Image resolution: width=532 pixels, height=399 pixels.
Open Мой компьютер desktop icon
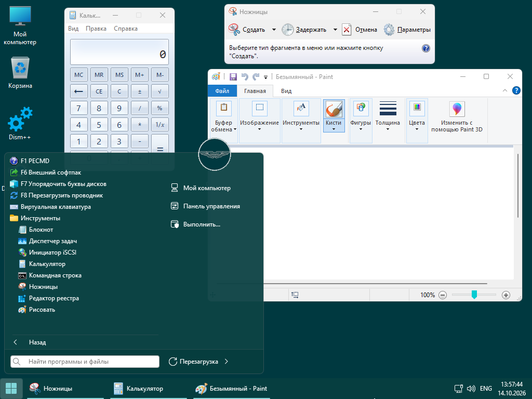[20, 26]
